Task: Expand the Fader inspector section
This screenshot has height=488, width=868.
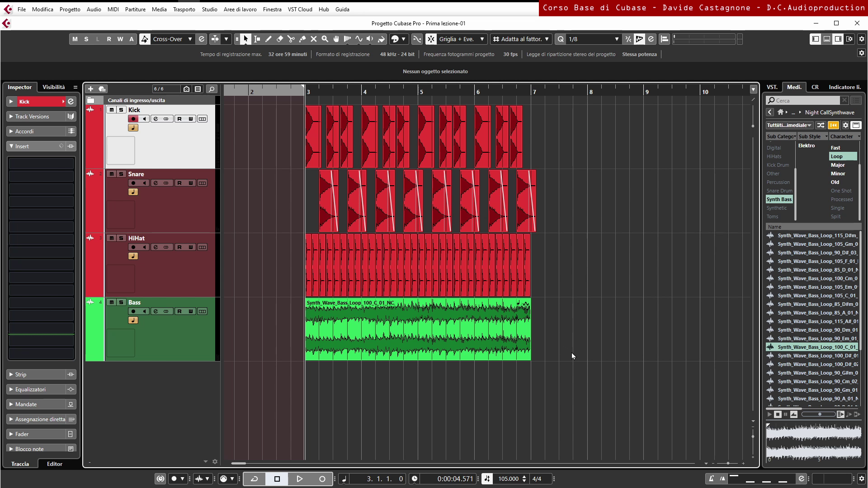Action: (x=36, y=434)
